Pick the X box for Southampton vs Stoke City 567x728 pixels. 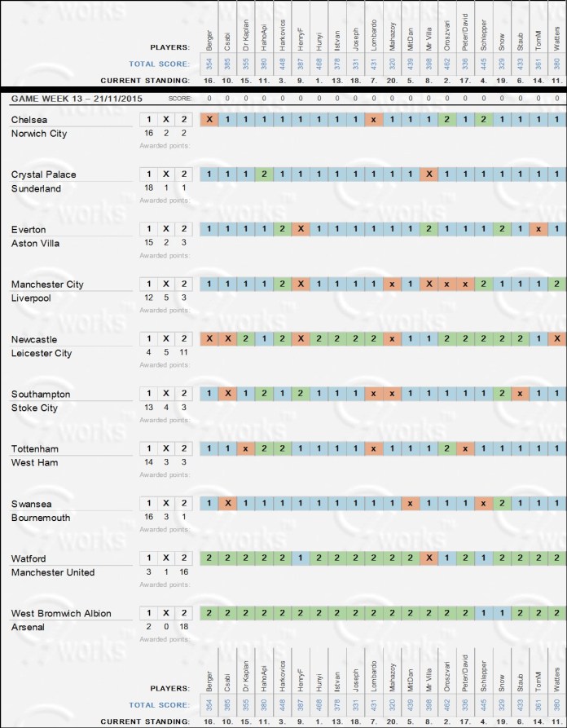pyautogui.click(x=166, y=393)
